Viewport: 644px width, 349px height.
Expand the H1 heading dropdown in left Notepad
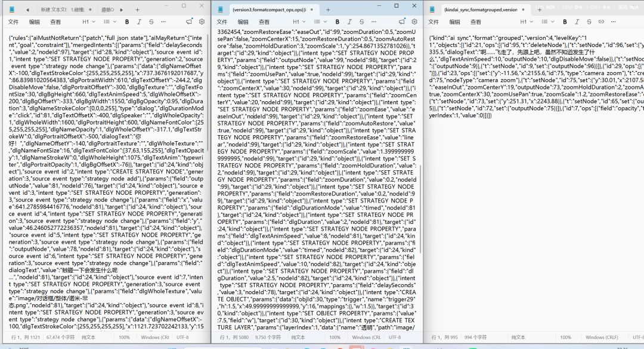(89, 21)
